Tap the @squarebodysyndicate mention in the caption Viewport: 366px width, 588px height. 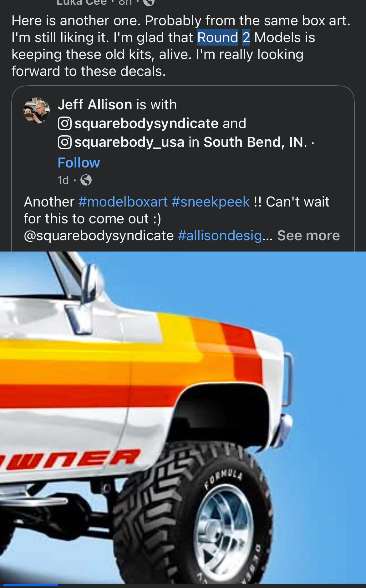[99, 235]
